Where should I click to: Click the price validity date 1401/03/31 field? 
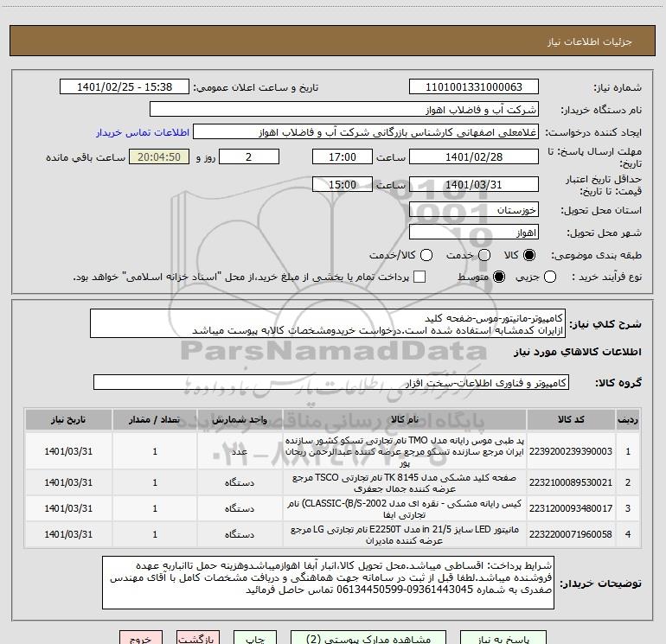474,184
